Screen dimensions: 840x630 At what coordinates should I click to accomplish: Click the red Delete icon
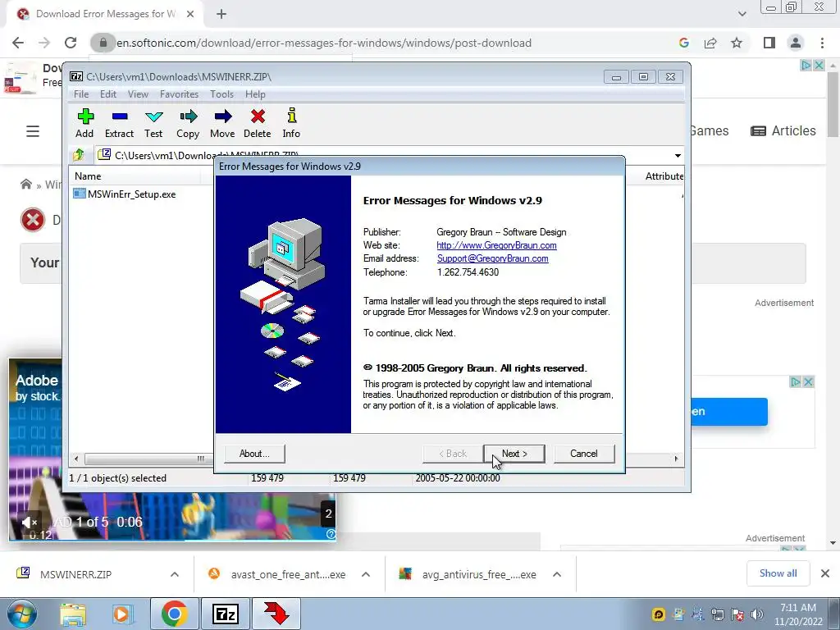tap(257, 123)
